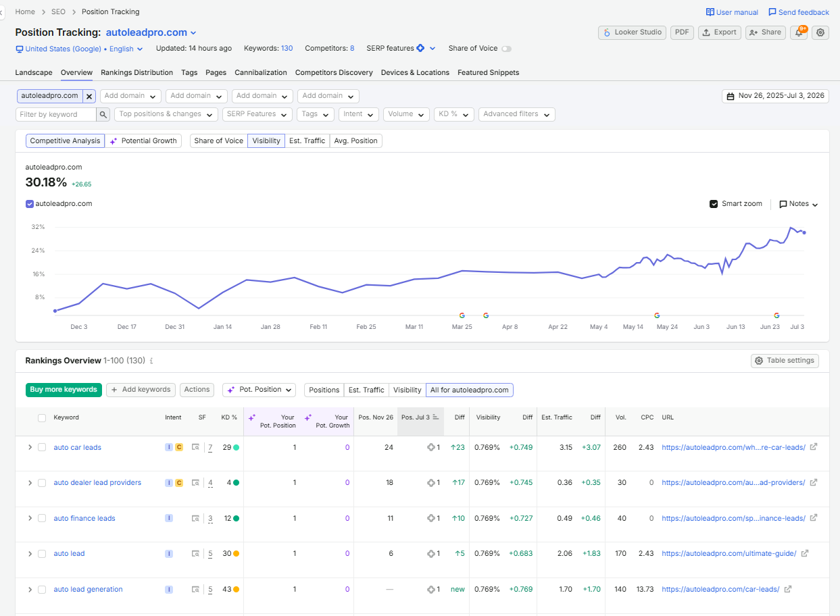Click SERP features diamond icon in header
Viewport: 840px width, 616px height.
420,48
